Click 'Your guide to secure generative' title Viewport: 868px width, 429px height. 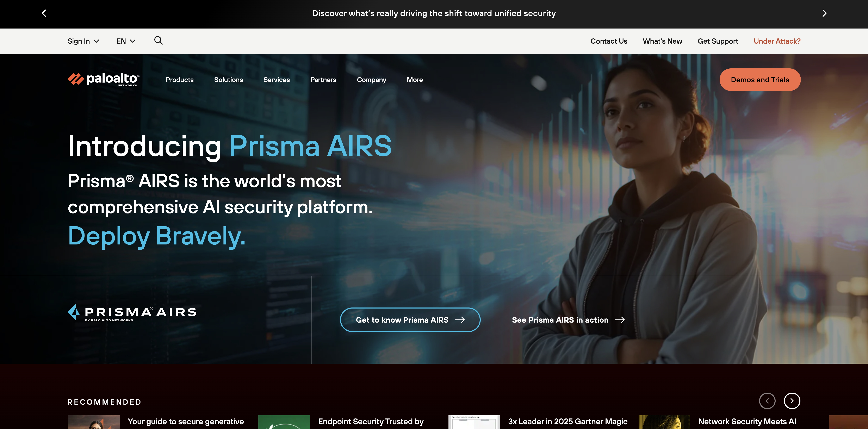tap(186, 422)
